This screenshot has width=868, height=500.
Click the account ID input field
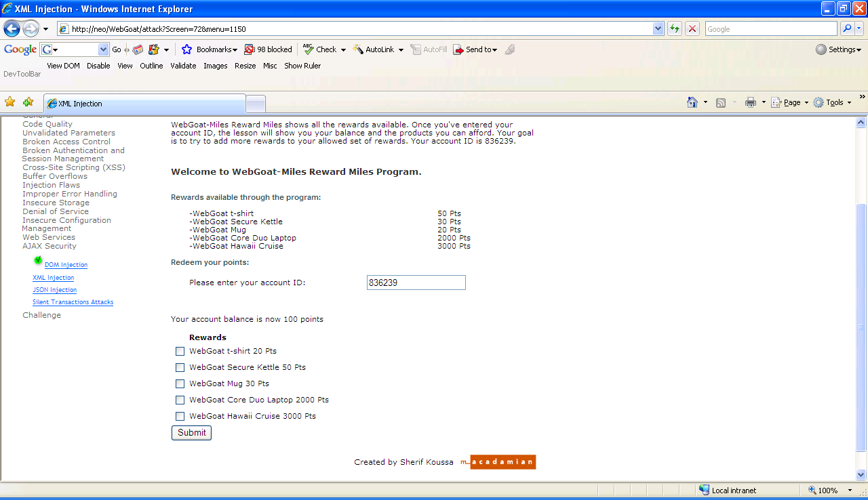point(416,283)
